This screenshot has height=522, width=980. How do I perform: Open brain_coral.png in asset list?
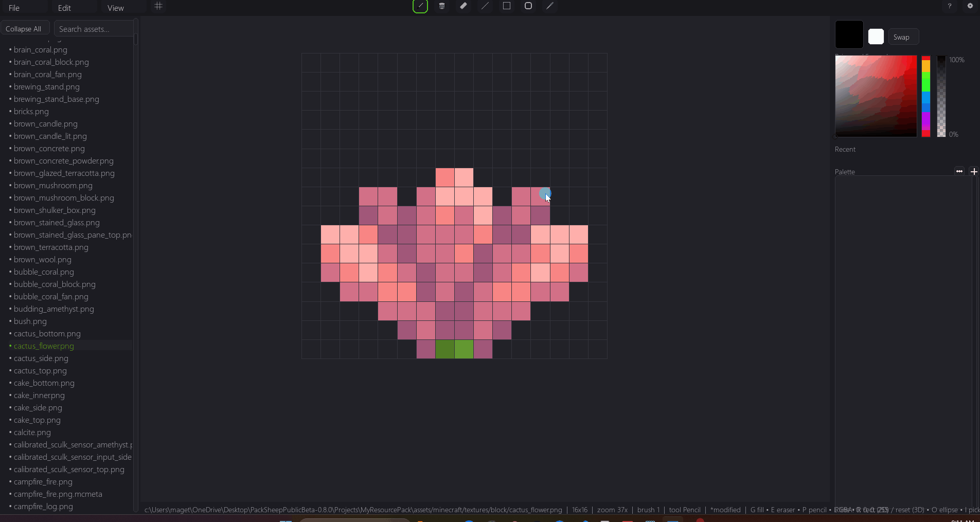[x=41, y=50]
